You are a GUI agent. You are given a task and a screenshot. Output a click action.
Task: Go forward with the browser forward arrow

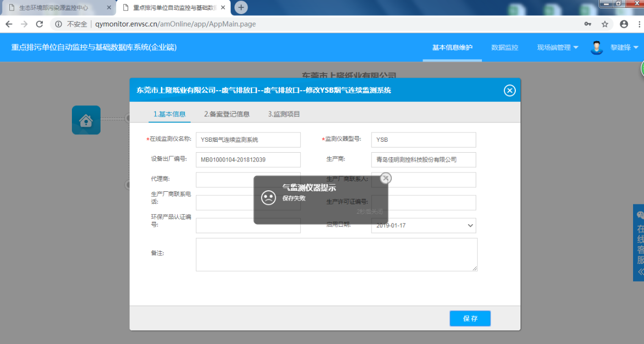coord(24,24)
